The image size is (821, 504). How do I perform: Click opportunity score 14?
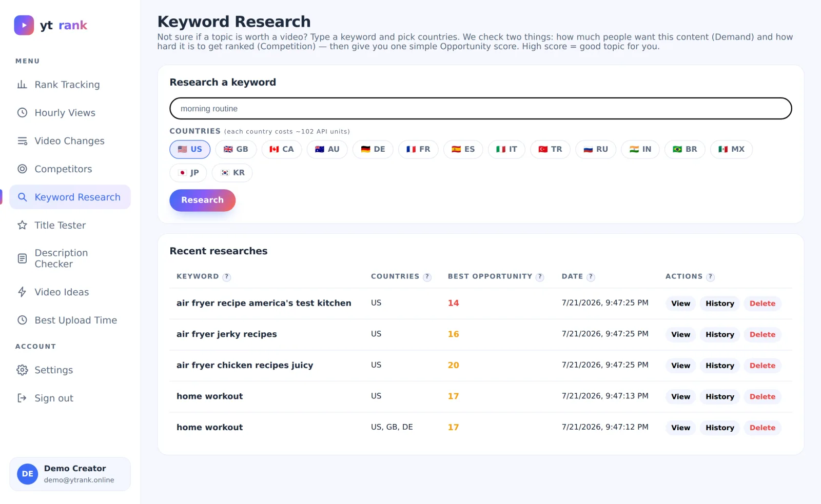point(454,303)
